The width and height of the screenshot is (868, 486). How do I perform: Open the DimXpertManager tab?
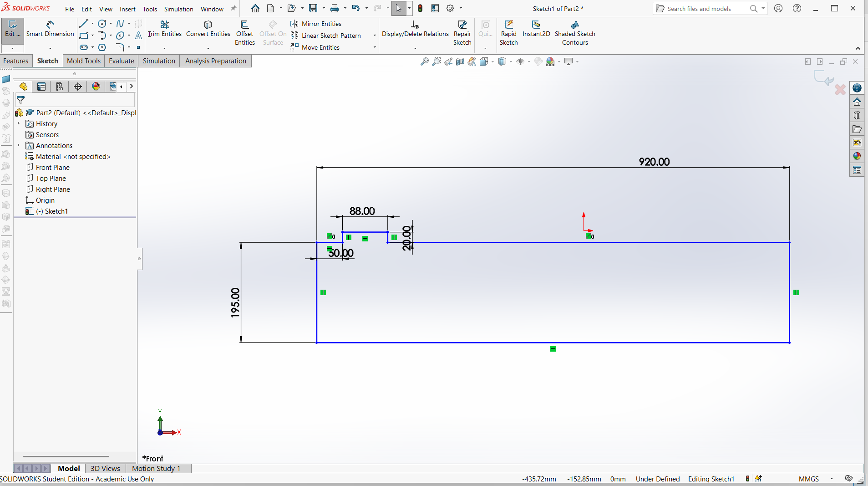(78, 87)
